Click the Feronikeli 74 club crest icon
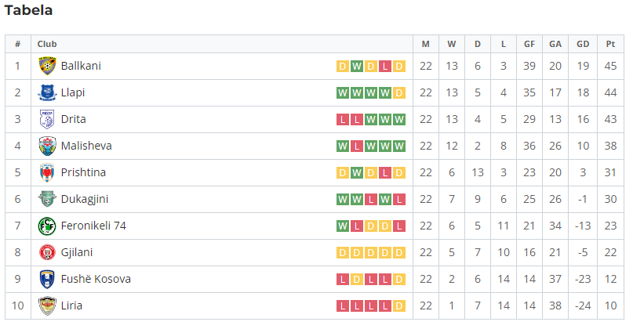 click(47, 226)
